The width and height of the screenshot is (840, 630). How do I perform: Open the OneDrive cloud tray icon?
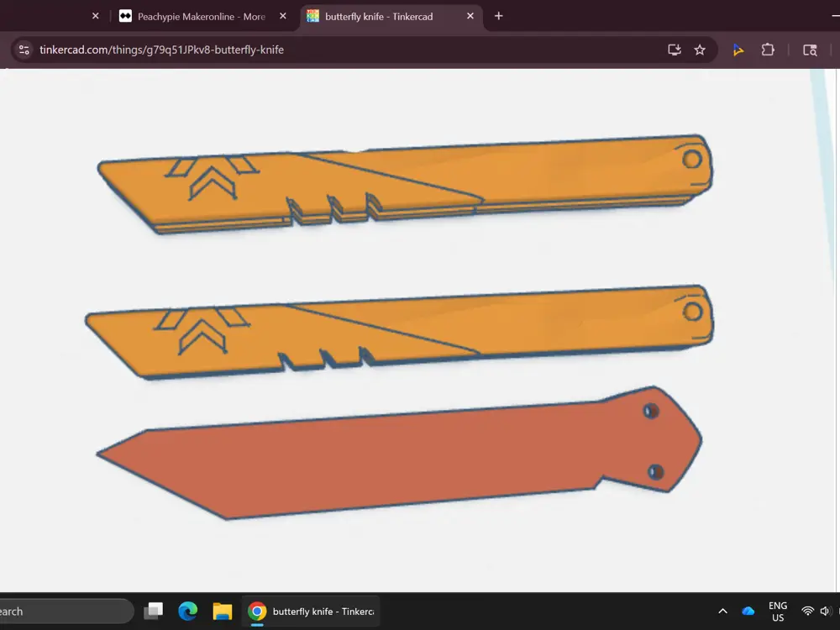(x=748, y=611)
